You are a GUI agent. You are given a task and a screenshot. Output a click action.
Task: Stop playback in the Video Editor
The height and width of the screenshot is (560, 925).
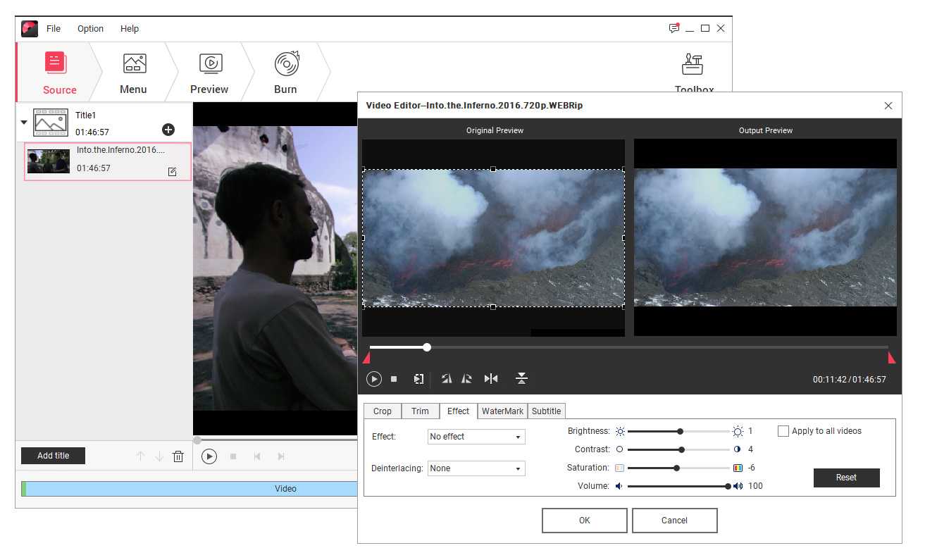coord(394,379)
